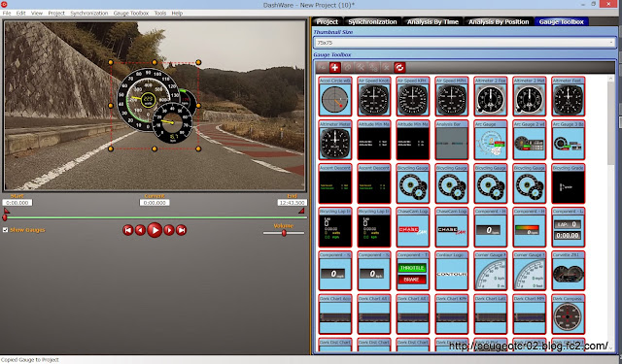
Task: Play the video with the red play button
Action: pyautogui.click(x=155, y=230)
